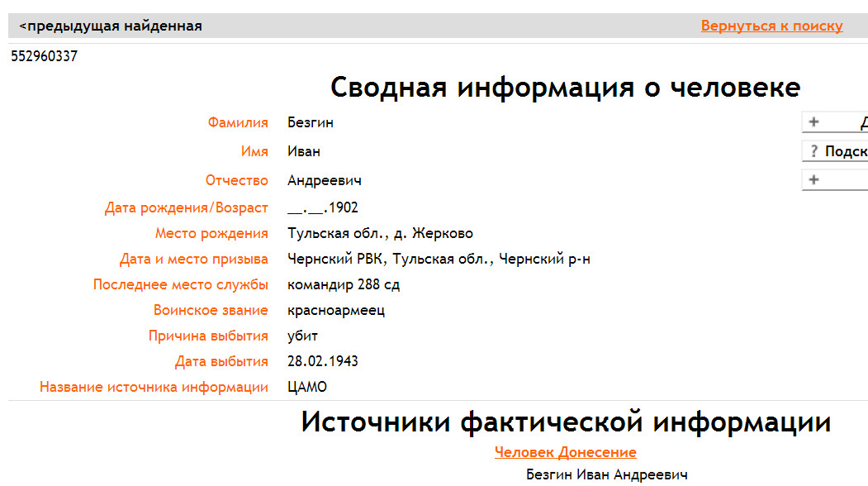
Task: Select the last service place командир 288 сд
Action: pos(344,285)
